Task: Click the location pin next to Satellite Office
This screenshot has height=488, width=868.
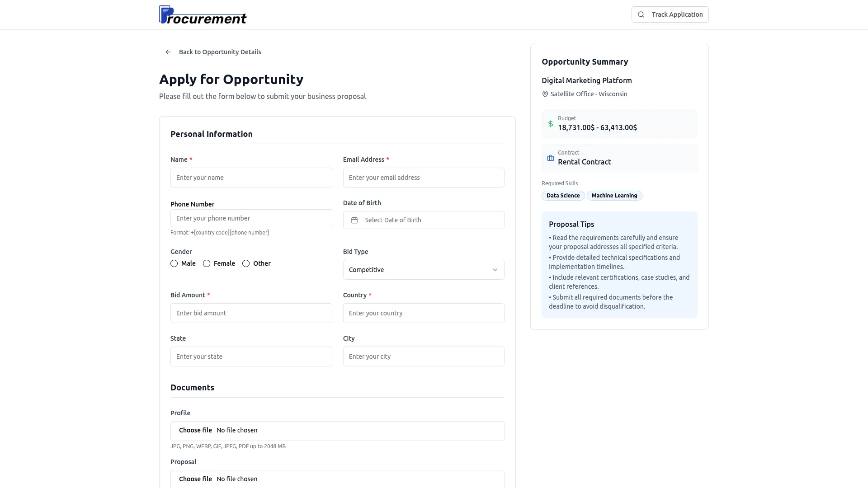Action: 545,94
